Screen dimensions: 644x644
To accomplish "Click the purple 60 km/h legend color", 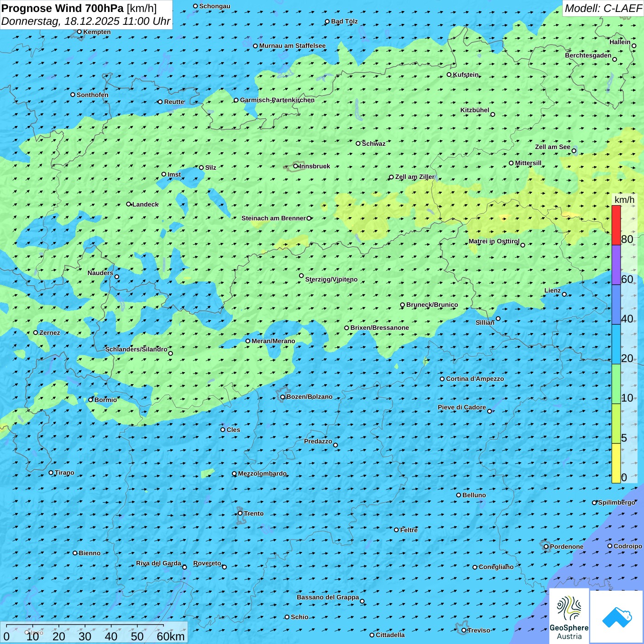I will coord(616,265).
